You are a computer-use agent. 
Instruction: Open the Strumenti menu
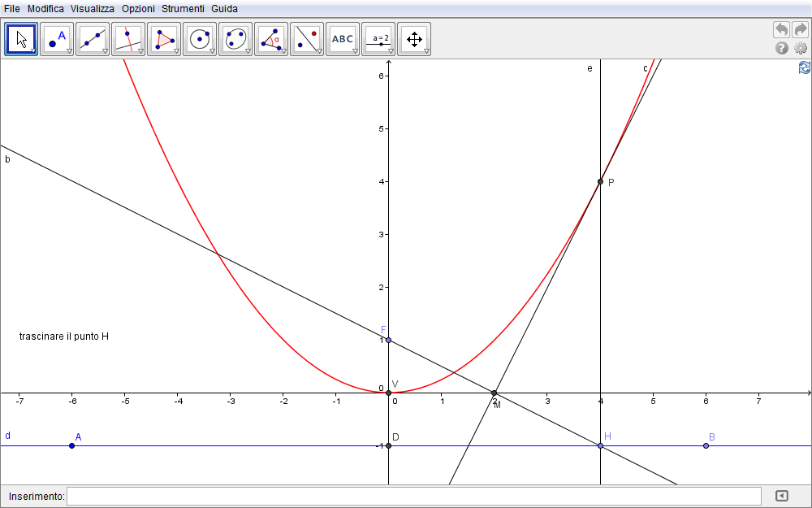coord(183,9)
